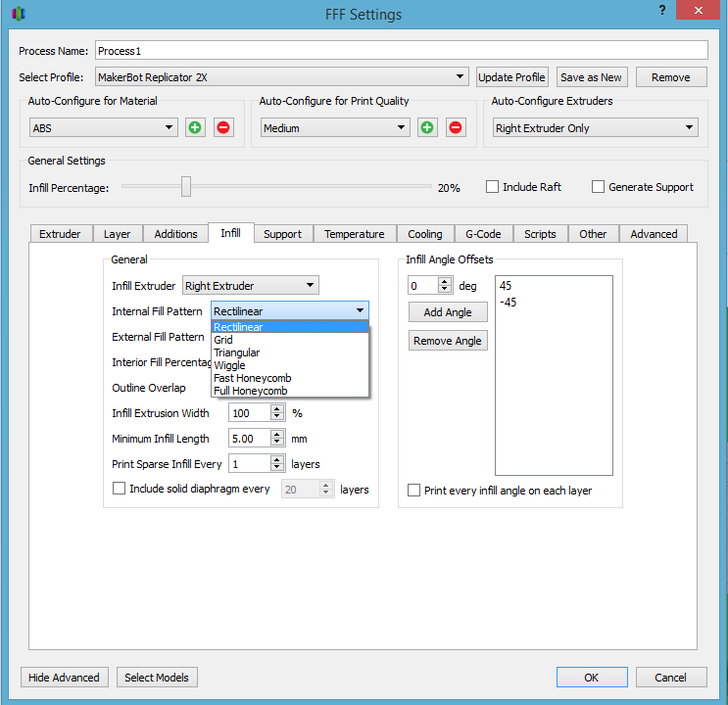Switch to the Advanced tab
Screen dimensions: 728x705
654,234
